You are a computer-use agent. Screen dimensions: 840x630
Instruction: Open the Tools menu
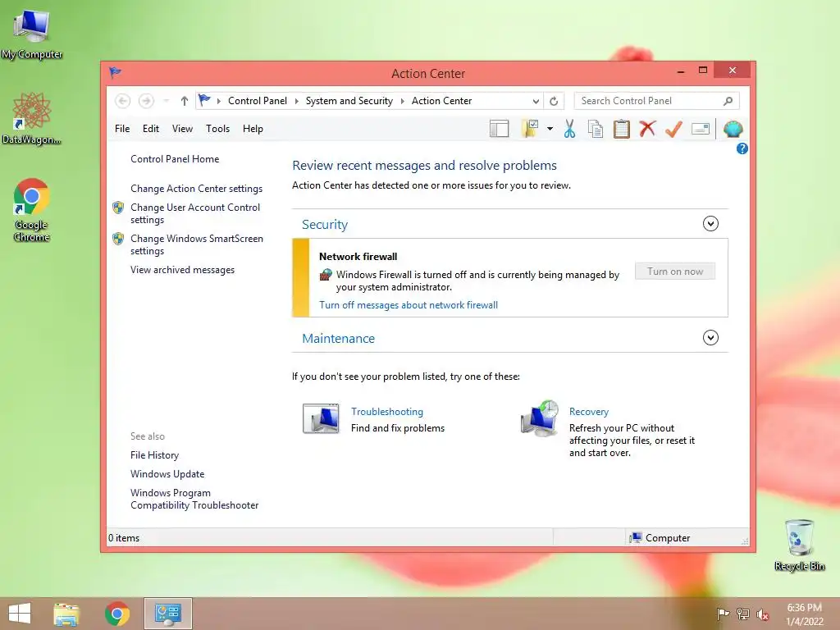click(217, 129)
